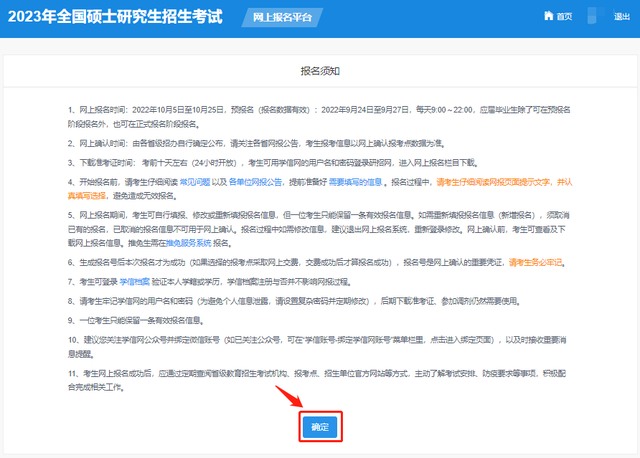
Task: Click rule 8 text about 学信网的用户名和密码
Action: [x=294, y=301]
